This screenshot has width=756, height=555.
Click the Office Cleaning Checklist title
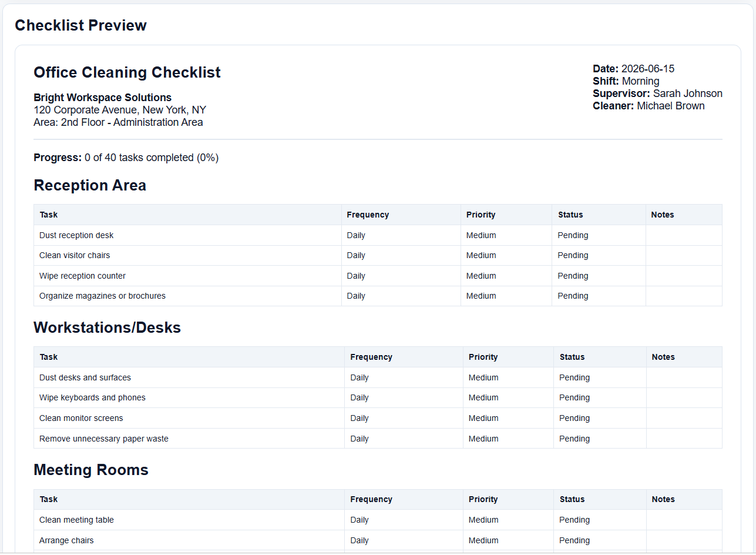127,72
